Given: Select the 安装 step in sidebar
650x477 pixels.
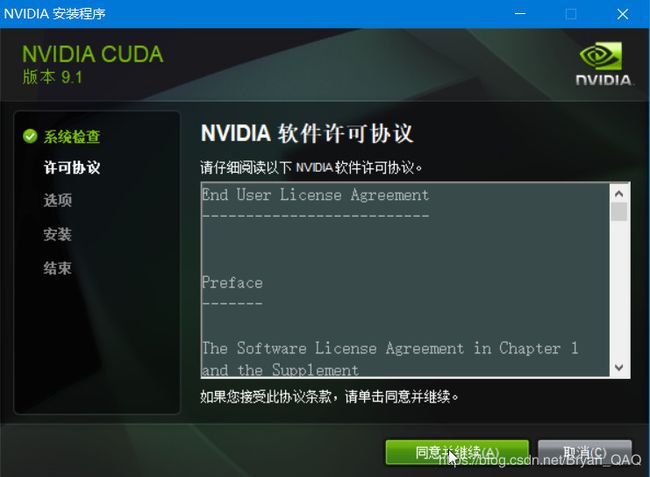Looking at the screenshot, I should pyautogui.click(x=58, y=234).
